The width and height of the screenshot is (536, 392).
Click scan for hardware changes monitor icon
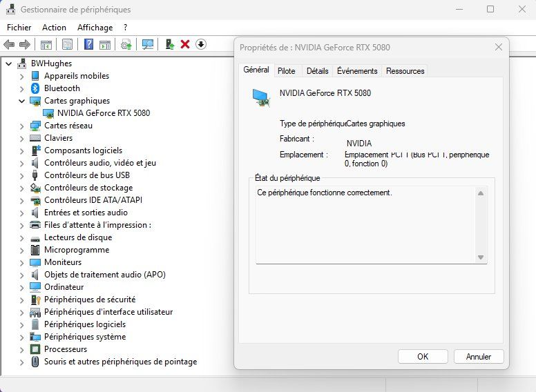click(148, 44)
